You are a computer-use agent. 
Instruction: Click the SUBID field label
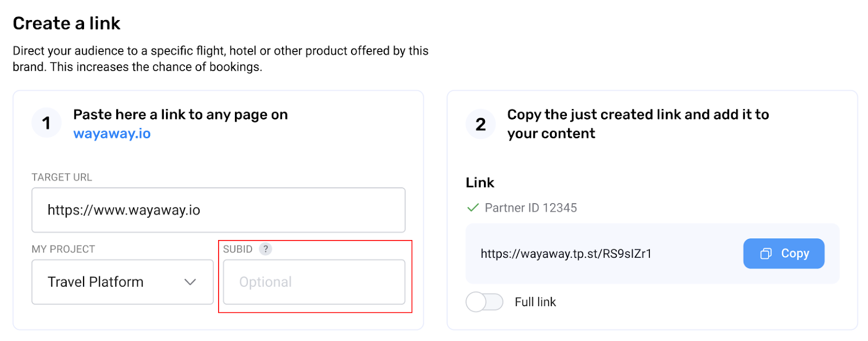pos(238,249)
